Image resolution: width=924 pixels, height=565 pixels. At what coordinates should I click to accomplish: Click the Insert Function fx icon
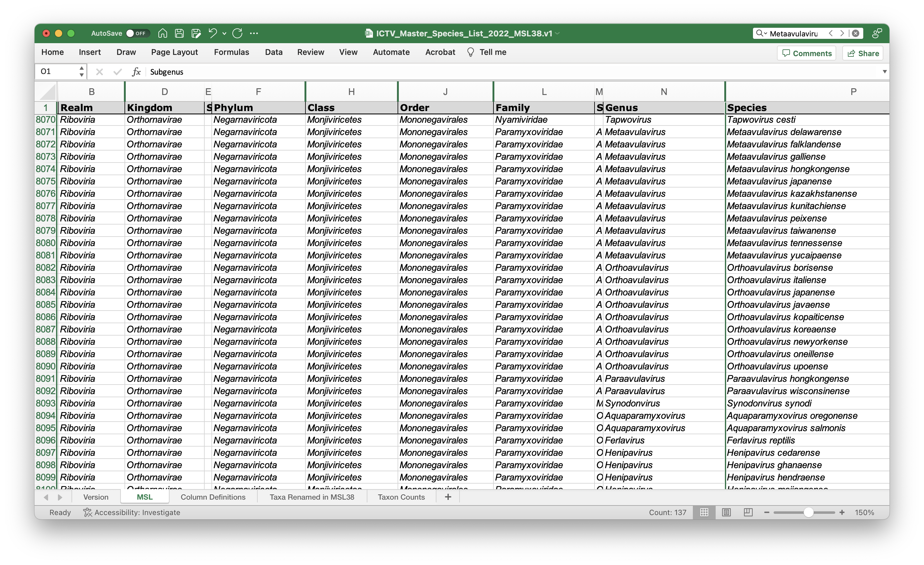click(x=136, y=72)
